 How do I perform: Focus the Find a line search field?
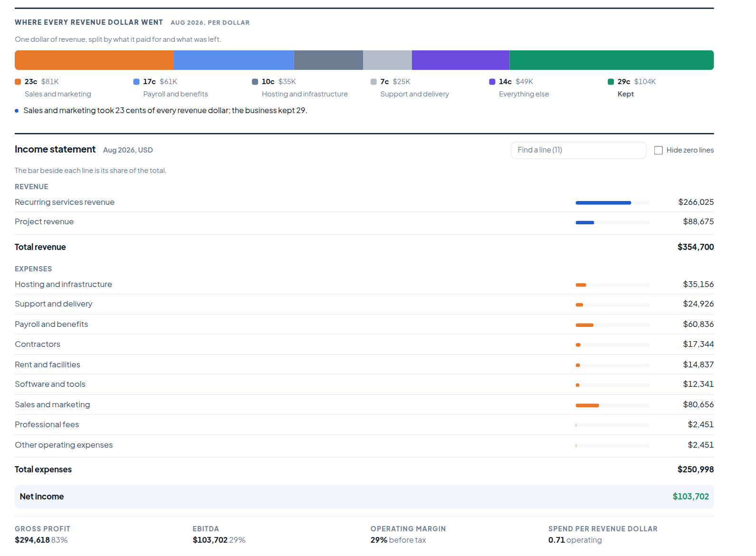[x=578, y=150]
